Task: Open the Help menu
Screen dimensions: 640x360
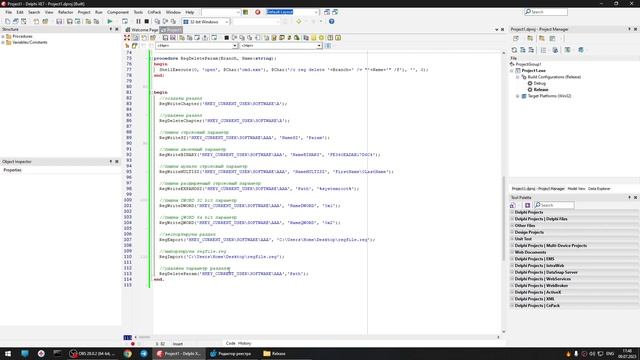Action: (190, 12)
